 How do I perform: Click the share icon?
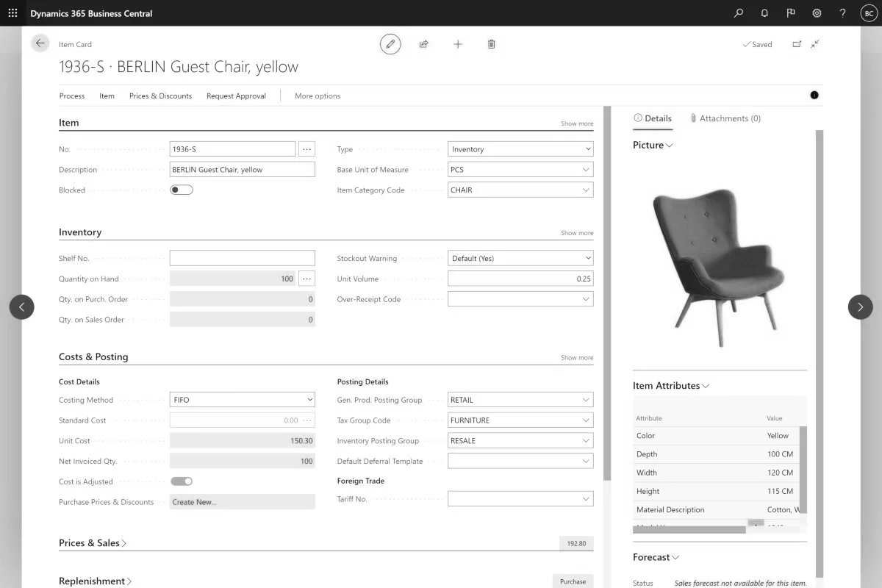pos(424,44)
